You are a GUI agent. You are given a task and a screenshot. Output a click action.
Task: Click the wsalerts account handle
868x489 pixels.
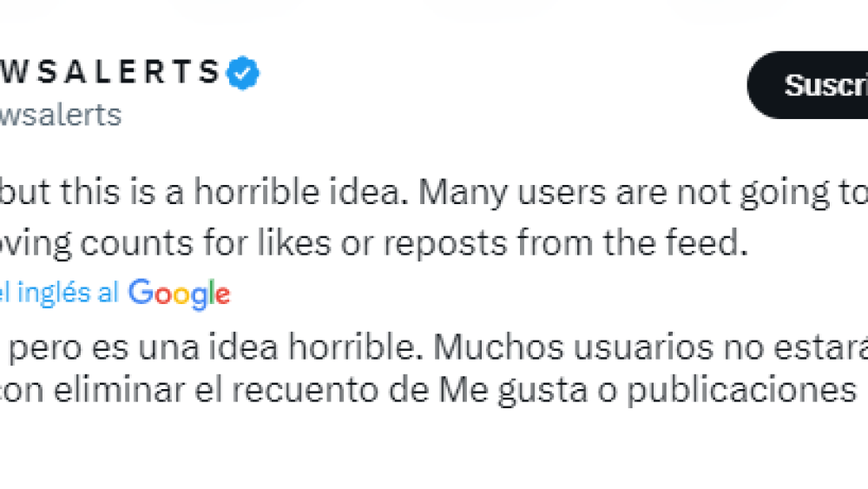click(60, 115)
